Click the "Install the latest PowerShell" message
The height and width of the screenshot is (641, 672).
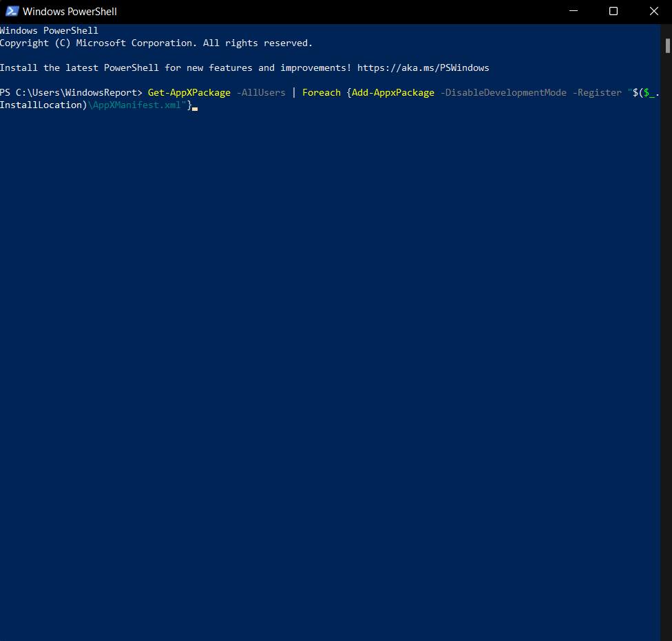(176, 67)
